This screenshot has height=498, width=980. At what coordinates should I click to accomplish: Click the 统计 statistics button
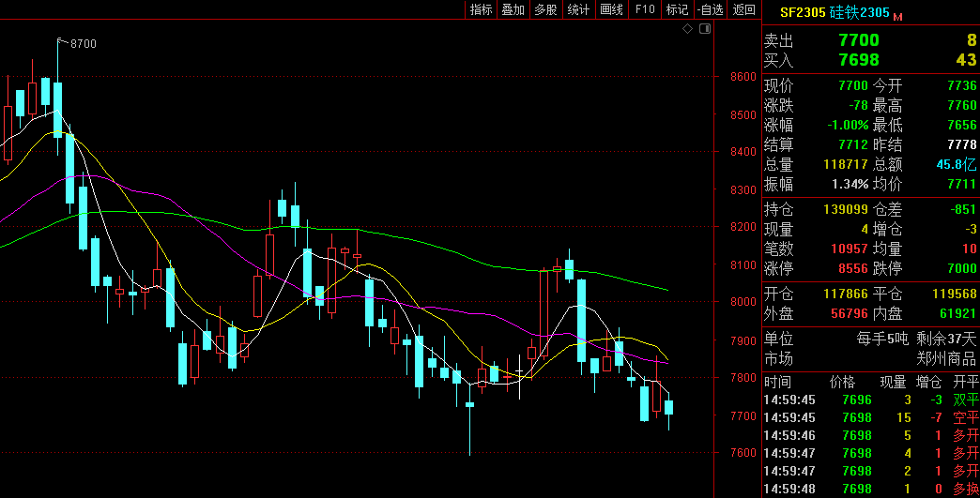pyautogui.click(x=578, y=9)
